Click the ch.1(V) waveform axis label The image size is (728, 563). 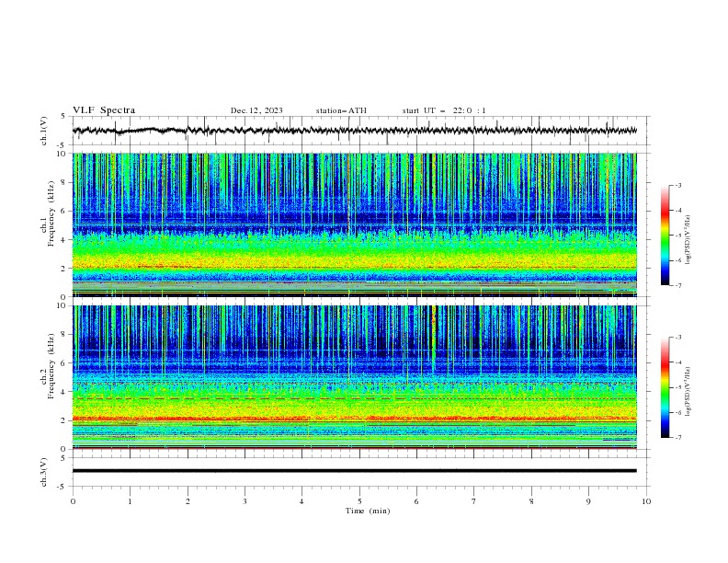pos(44,131)
